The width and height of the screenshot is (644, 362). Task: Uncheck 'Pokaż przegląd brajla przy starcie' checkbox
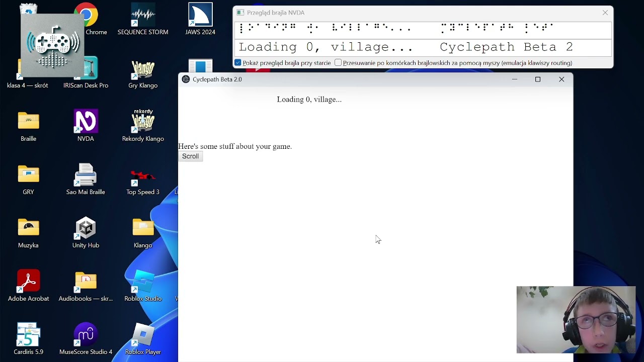pos(238,63)
